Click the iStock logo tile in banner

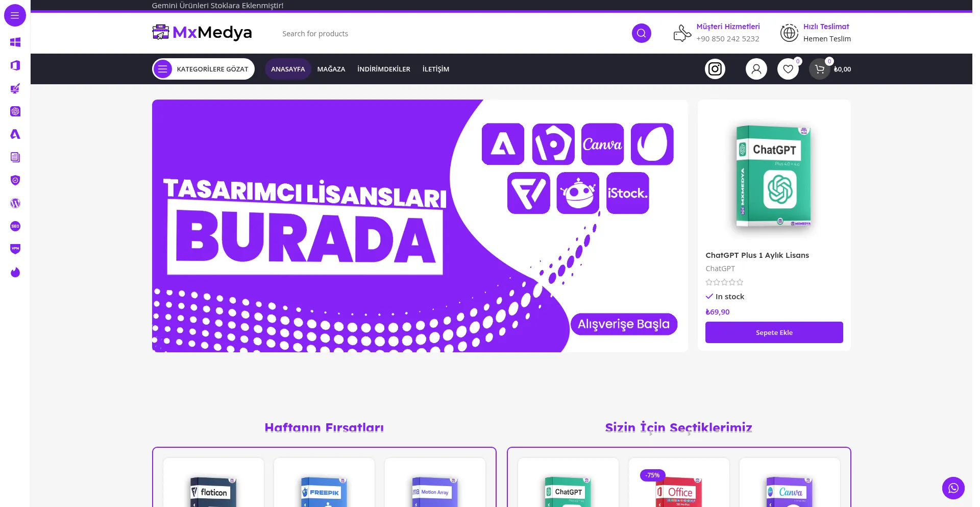click(627, 193)
